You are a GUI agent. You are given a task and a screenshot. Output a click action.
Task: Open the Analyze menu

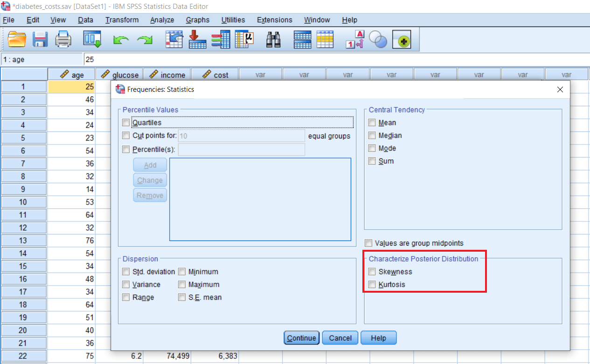162,20
